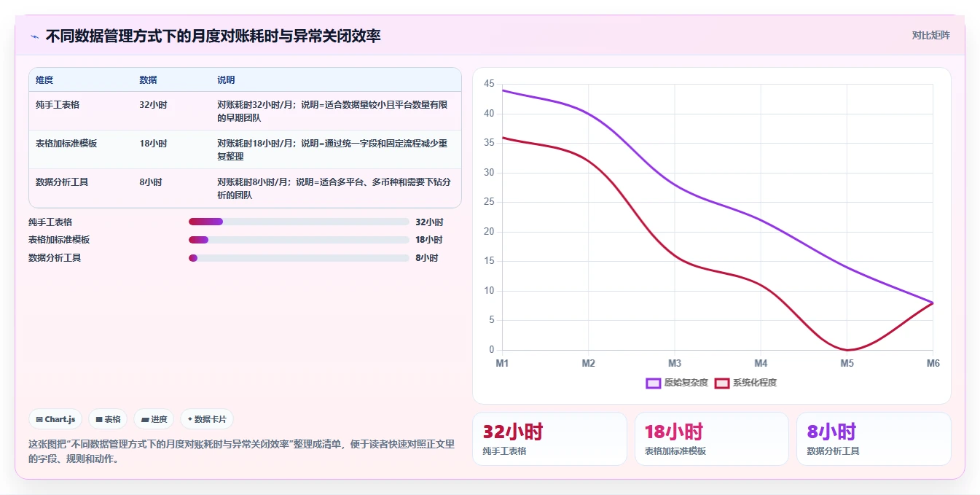Click the 8小时 table cell
Image resolution: width=980 pixels, height=495 pixels.
click(151, 182)
